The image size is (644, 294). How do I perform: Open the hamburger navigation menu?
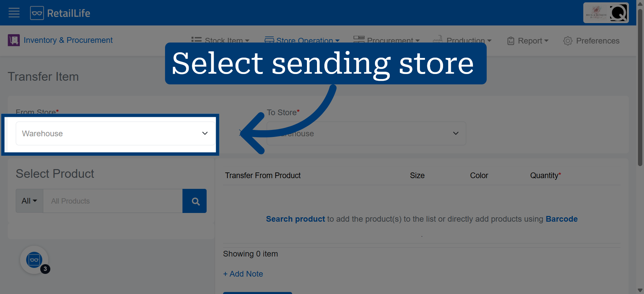[14, 13]
